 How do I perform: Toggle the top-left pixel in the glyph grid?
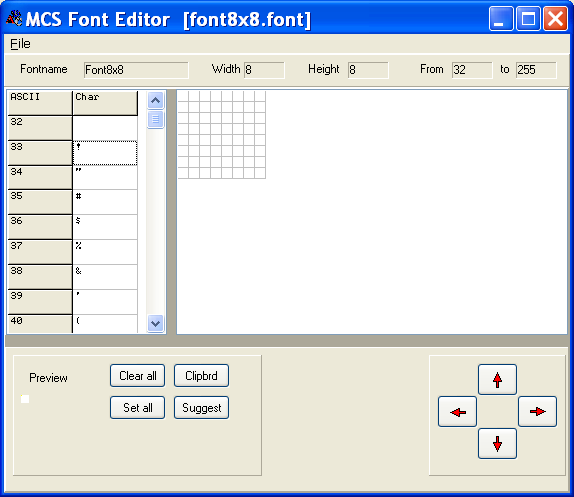coord(183,97)
